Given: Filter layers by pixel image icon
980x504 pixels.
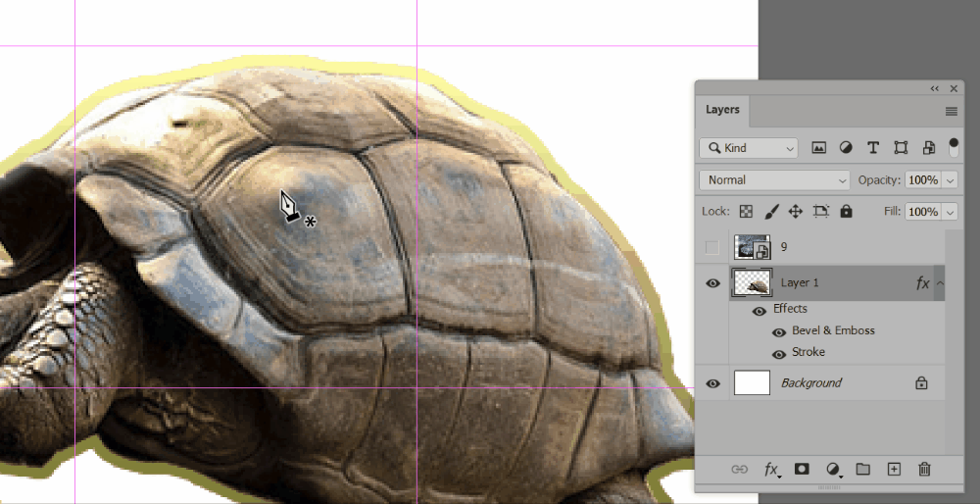Looking at the screenshot, I should pos(818,148).
